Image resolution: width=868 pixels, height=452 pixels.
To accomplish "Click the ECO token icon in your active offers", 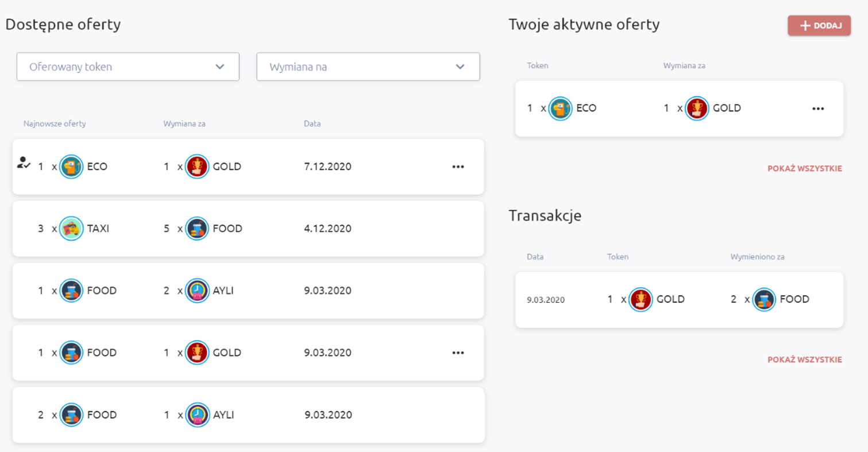I will coord(560,108).
